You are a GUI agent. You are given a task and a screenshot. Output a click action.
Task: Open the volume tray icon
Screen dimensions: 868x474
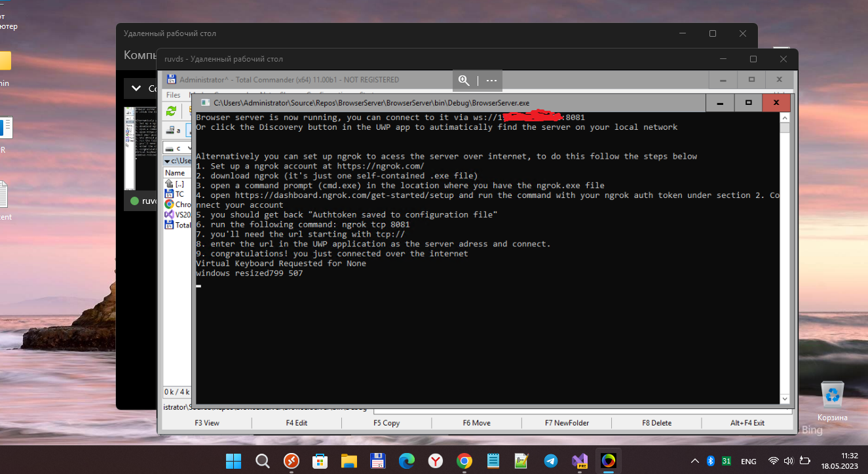point(789,461)
